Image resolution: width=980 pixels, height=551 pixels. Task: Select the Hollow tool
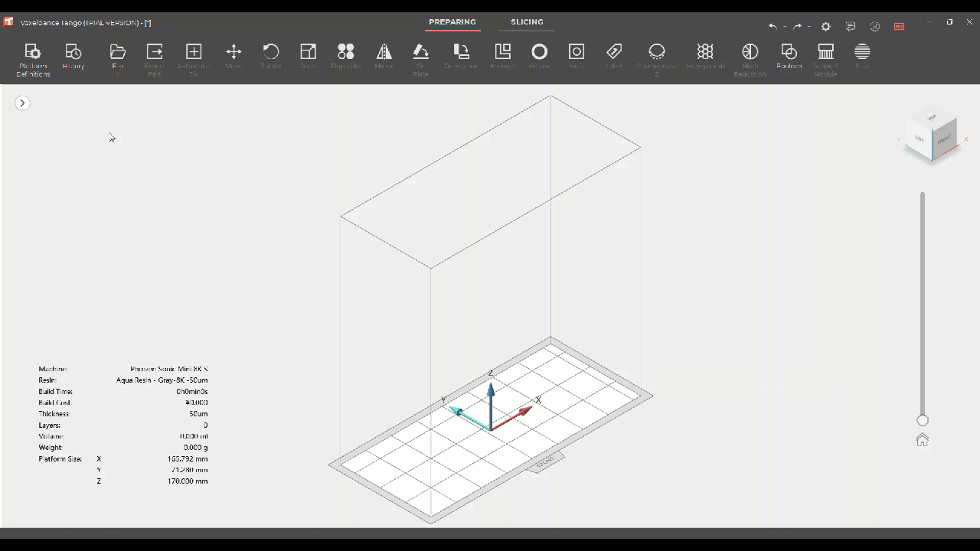point(540,57)
